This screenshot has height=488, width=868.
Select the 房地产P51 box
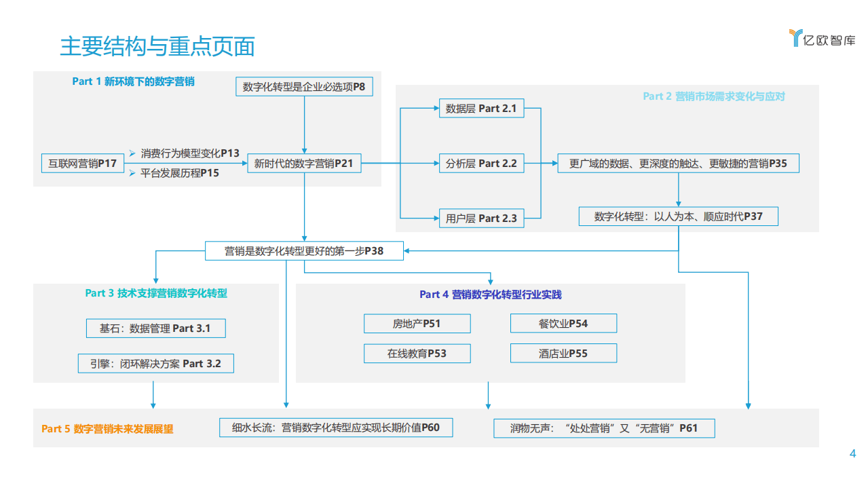tap(417, 324)
